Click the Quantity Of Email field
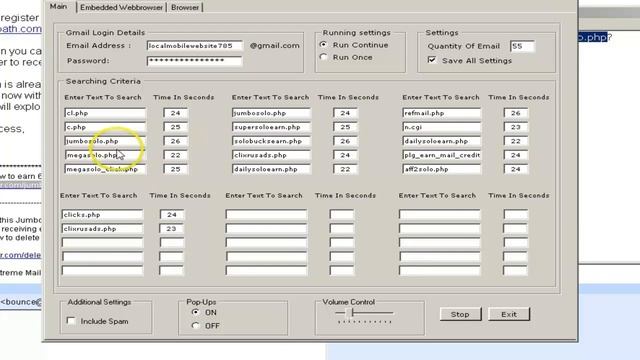The width and height of the screenshot is (640, 360). [x=522, y=46]
